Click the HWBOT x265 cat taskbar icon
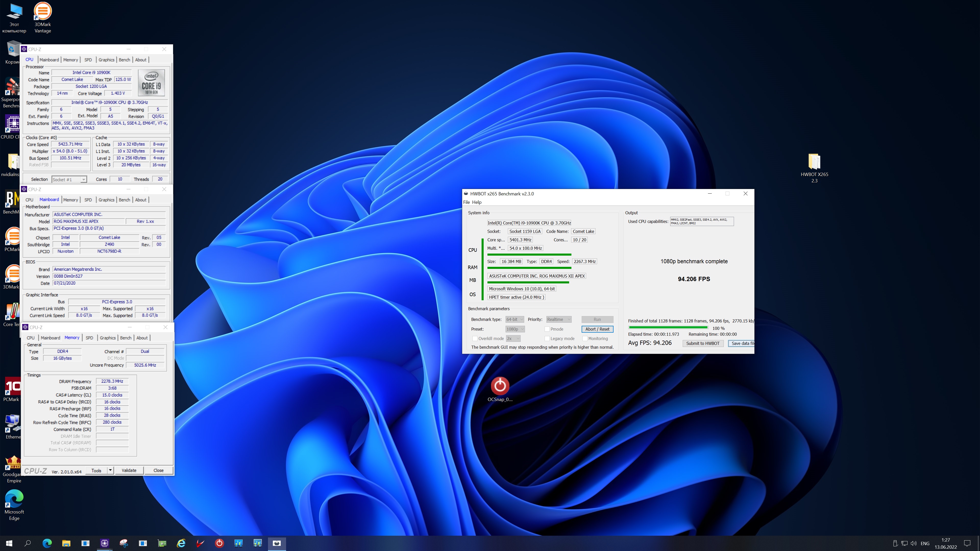The width and height of the screenshot is (980, 551). pyautogui.click(x=277, y=543)
